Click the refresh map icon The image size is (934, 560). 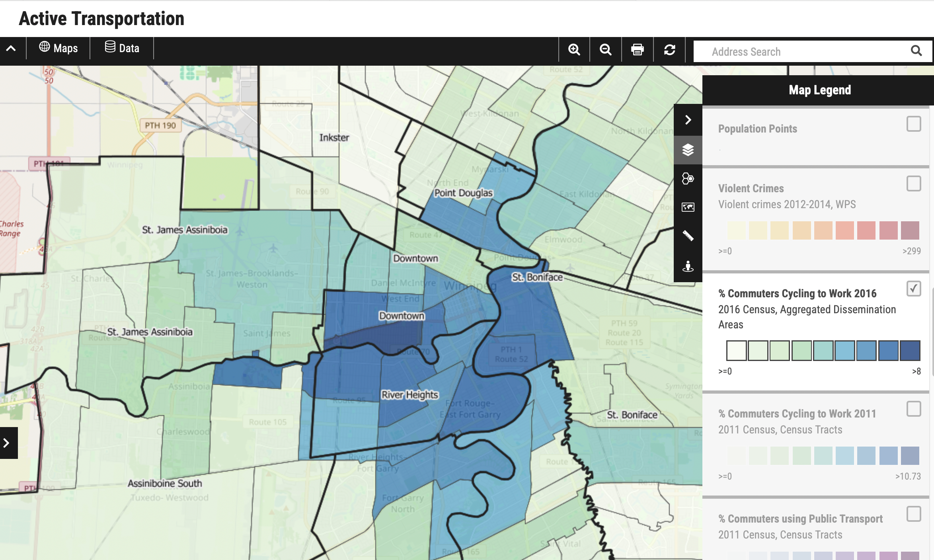pyautogui.click(x=669, y=50)
